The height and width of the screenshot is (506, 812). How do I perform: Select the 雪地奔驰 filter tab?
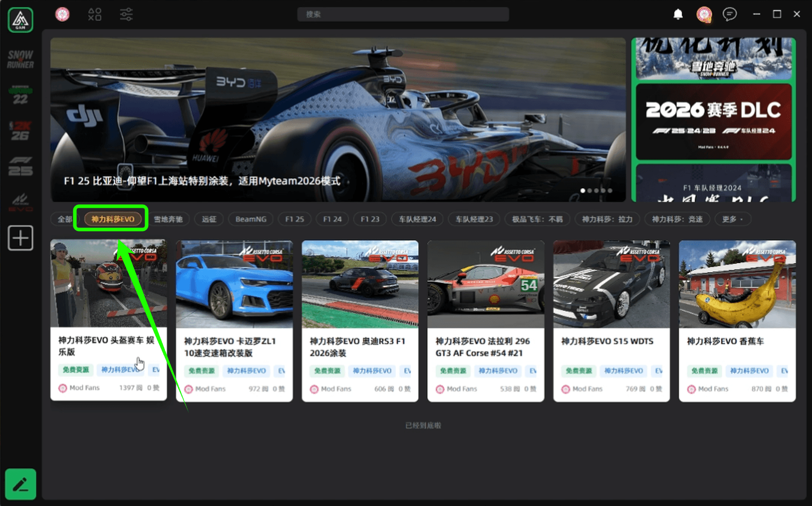click(x=168, y=219)
